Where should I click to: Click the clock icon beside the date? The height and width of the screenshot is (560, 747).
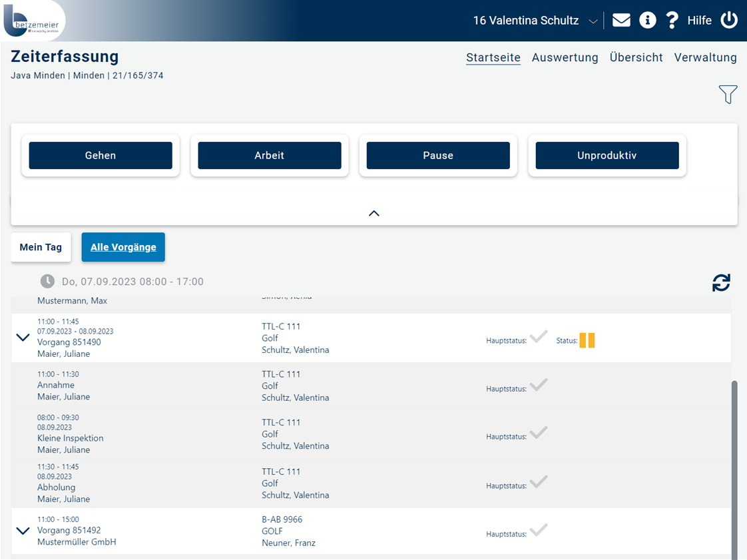coord(47,281)
